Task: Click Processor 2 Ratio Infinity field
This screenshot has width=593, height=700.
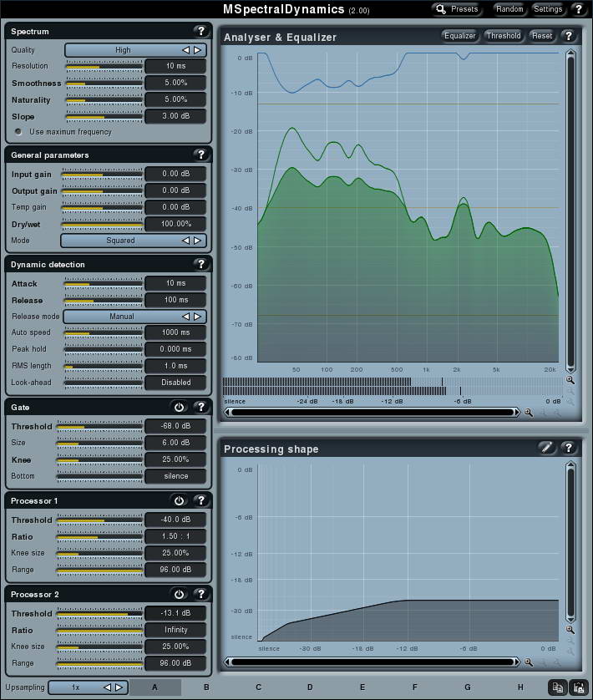Action: (175, 630)
